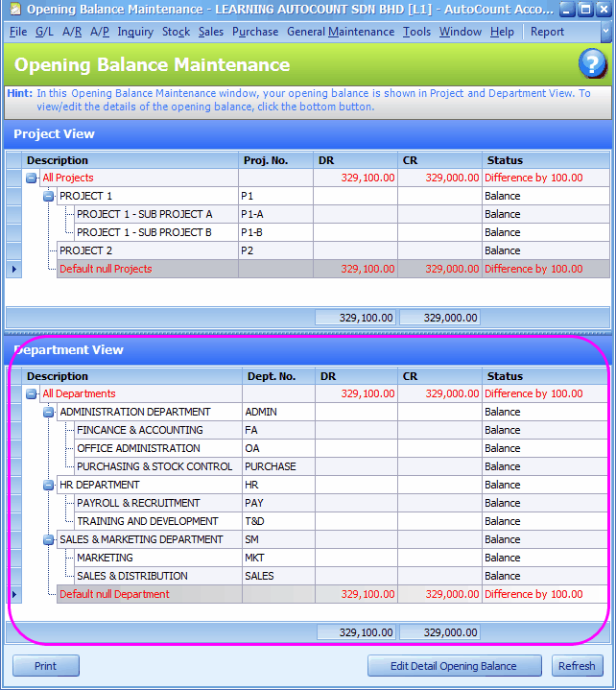Click Department View CR column header
This screenshot has height=690, width=616.
440,376
